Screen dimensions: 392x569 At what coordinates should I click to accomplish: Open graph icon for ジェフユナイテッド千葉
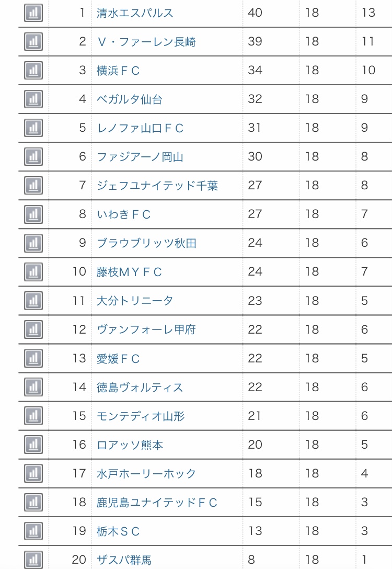tap(33, 186)
